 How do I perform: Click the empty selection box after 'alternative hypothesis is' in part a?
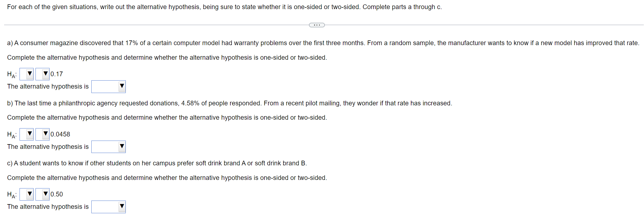(x=108, y=86)
